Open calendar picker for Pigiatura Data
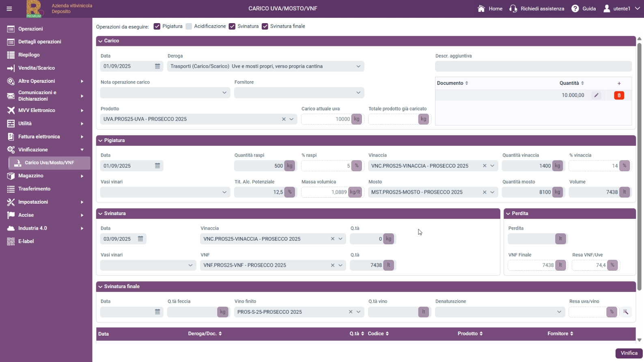Screen dimensions: 644x362 click(157, 166)
